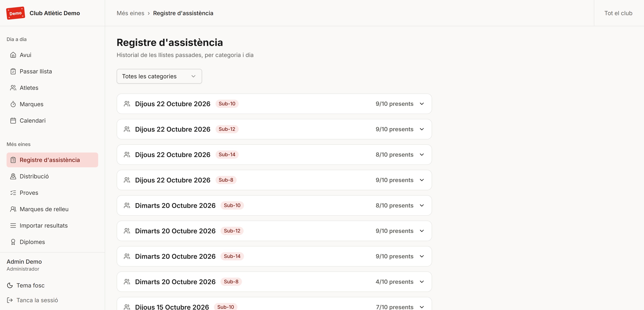Click Club Atlètic Demo title
This screenshot has width=644, height=310.
(x=55, y=13)
